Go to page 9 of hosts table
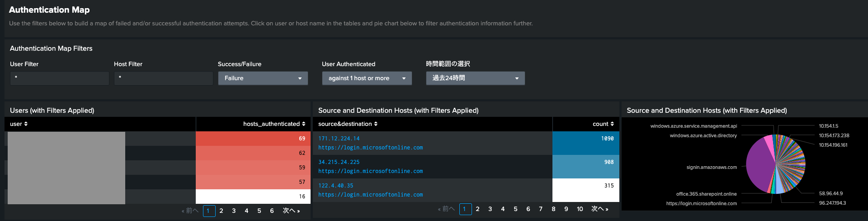This screenshot has height=221, width=868. tap(566, 209)
